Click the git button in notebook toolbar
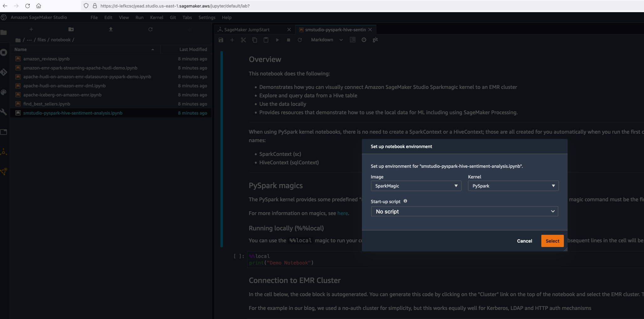644x319 pixels. (375, 40)
